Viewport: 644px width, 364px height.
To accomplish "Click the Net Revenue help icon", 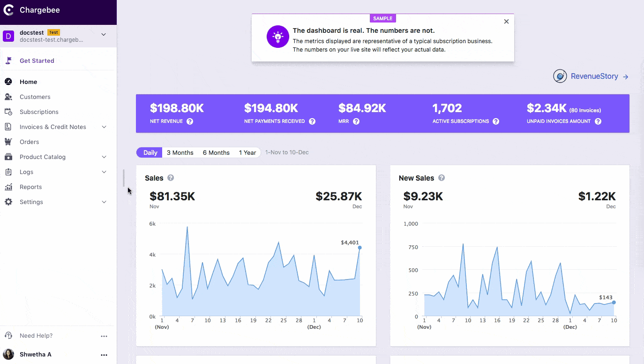I will point(190,121).
